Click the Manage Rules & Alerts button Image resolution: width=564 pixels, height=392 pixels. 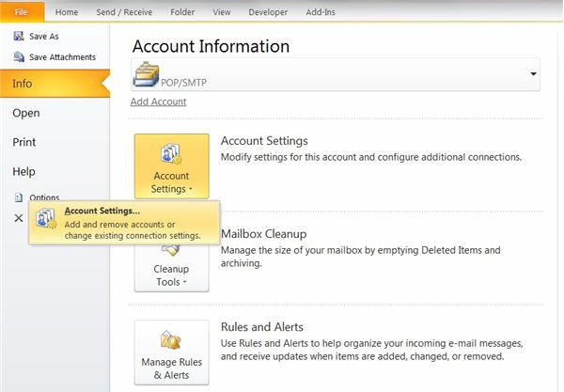click(172, 353)
